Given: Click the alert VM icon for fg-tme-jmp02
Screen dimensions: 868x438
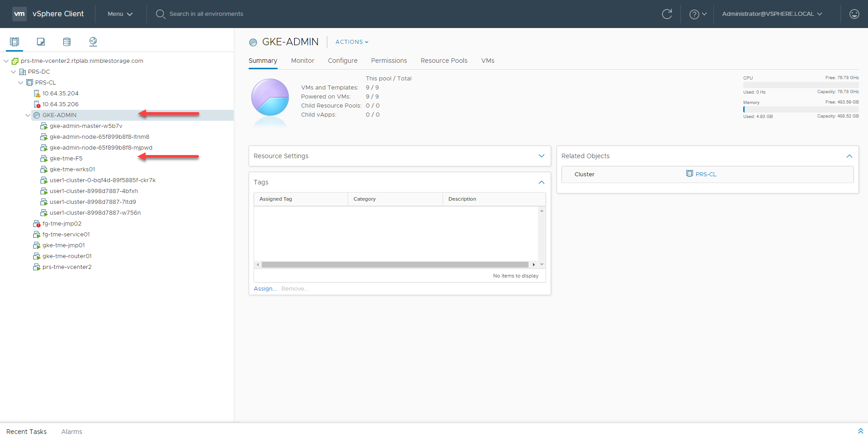Looking at the screenshot, I should pos(37,224).
